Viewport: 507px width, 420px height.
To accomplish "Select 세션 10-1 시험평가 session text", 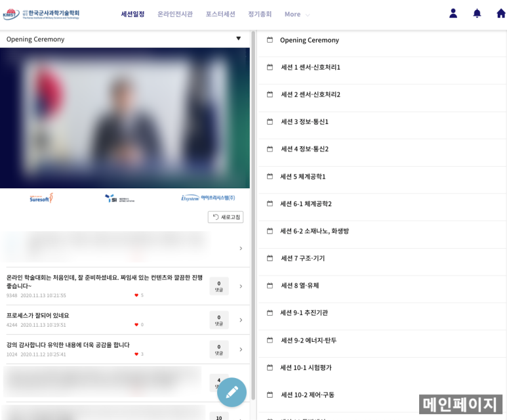I will [x=306, y=367].
